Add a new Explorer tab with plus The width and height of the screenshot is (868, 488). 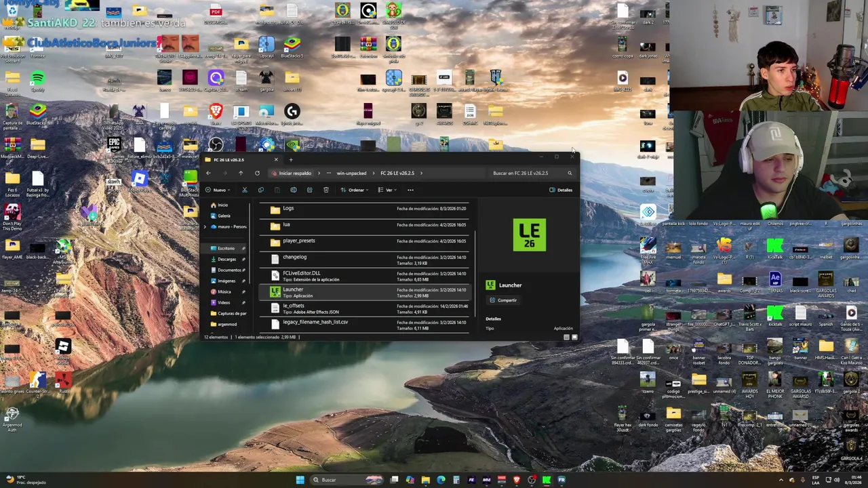point(291,160)
